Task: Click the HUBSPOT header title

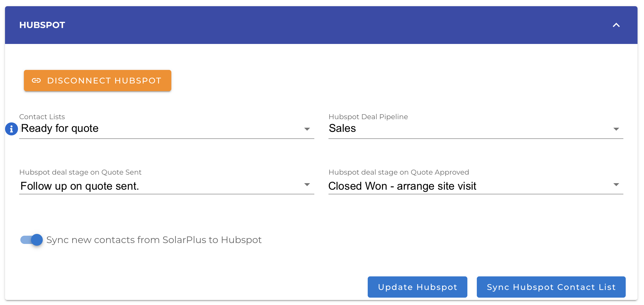Action: click(42, 25)
